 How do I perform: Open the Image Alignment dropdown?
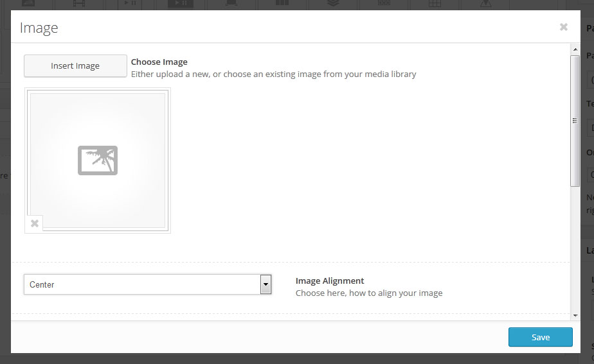147,284
